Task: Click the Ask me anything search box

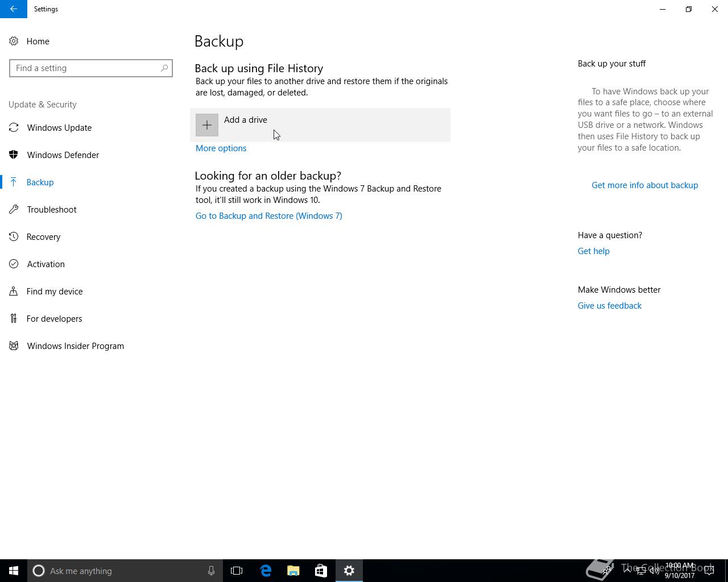Action: coord(125,571)
